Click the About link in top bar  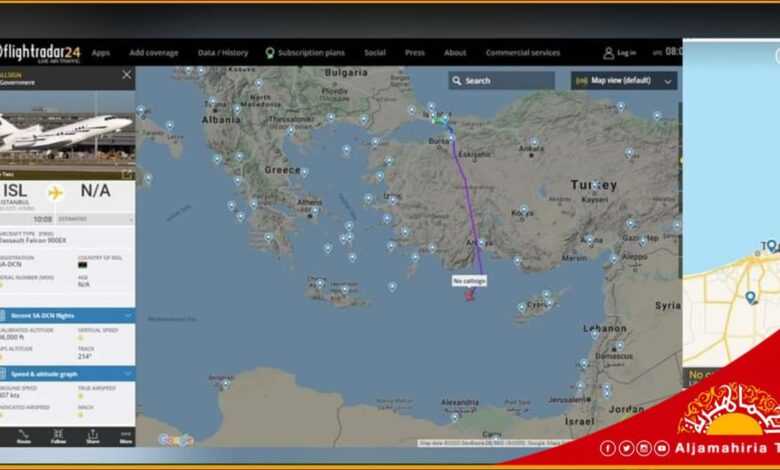(455, 53)
